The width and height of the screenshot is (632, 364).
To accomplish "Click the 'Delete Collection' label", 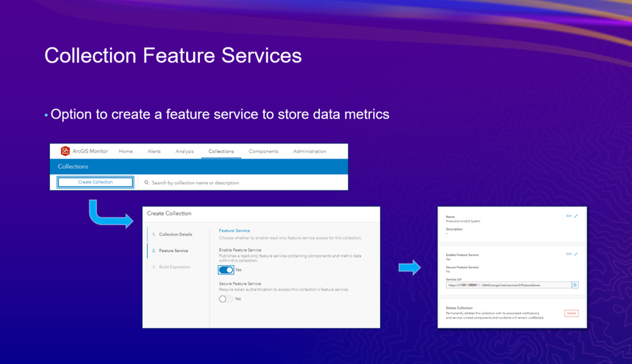I will (x=459, y=308).
